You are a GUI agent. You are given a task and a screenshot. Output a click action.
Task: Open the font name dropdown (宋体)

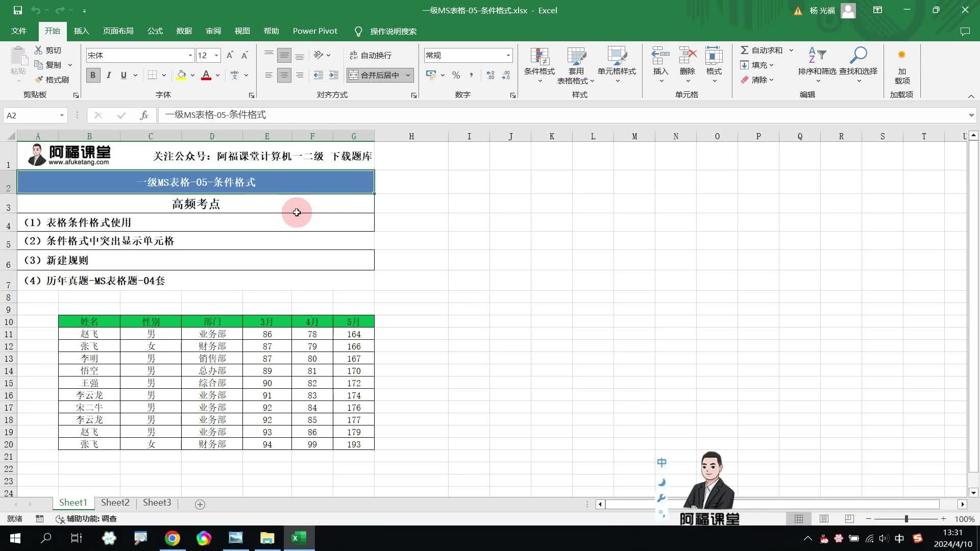[x=190, y=55]
